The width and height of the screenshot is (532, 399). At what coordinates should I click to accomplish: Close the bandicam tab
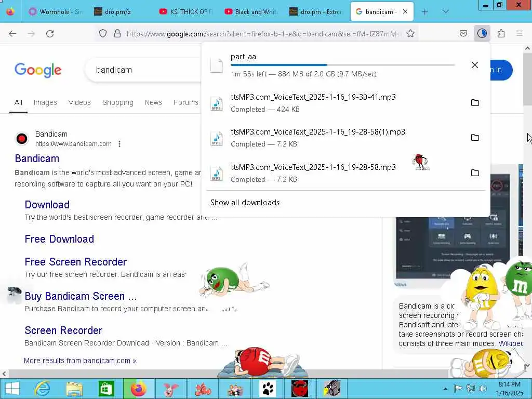pyautogui.click(x=405, y=11)
